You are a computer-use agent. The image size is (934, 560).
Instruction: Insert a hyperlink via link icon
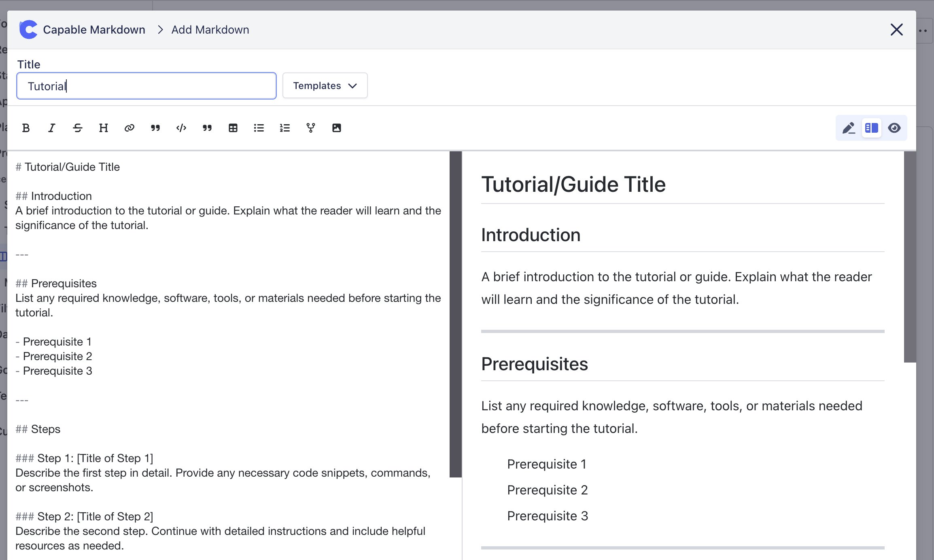[x=129, y=128]
